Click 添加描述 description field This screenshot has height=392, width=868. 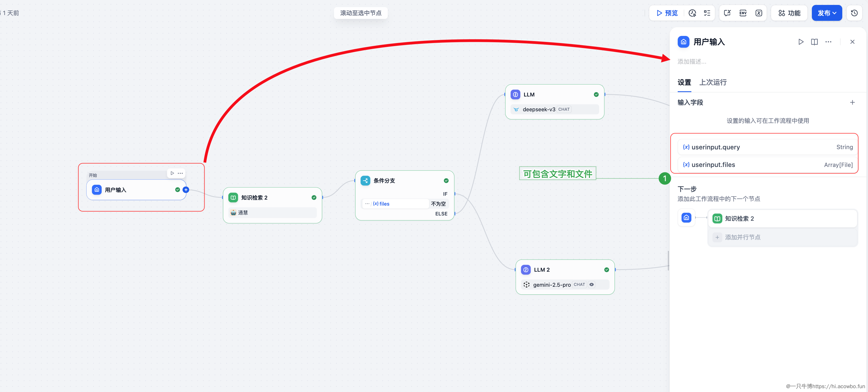tap(692, 62)
